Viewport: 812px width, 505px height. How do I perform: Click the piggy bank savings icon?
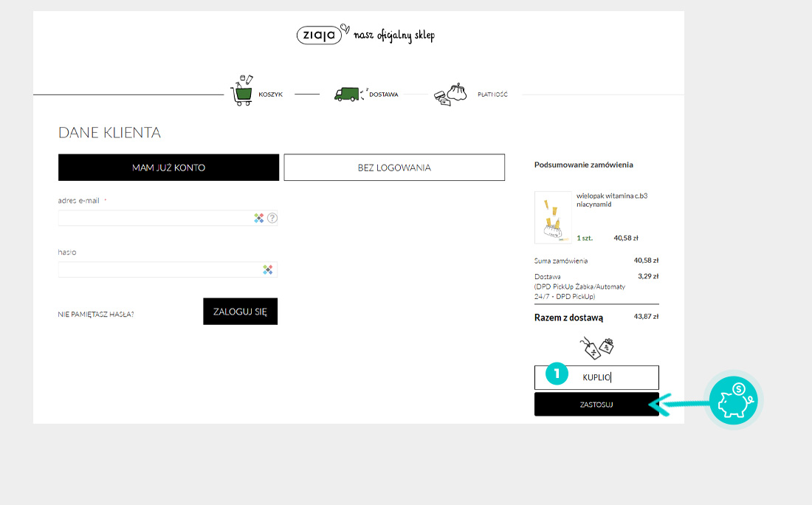(734, 401)
